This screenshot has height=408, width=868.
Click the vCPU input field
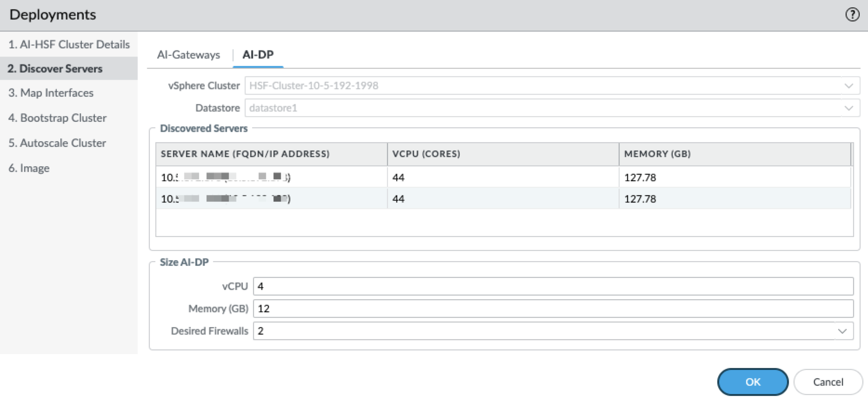(553, 286)
